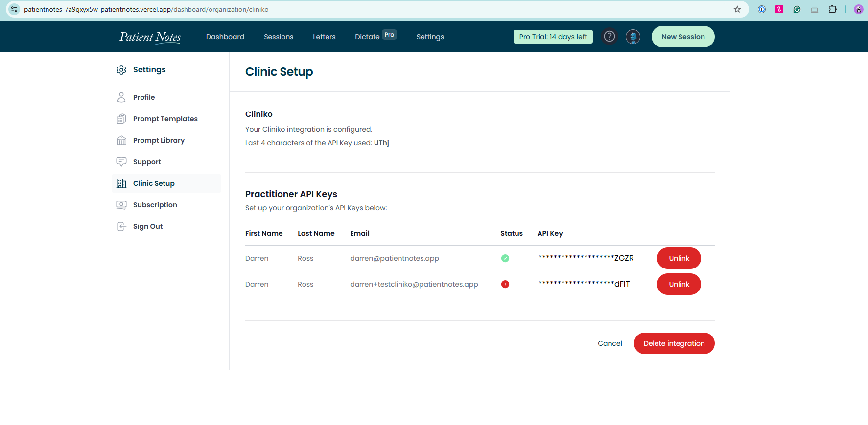Click the Profile person icon
868x425 pixels.
click(x=121, y=97)
